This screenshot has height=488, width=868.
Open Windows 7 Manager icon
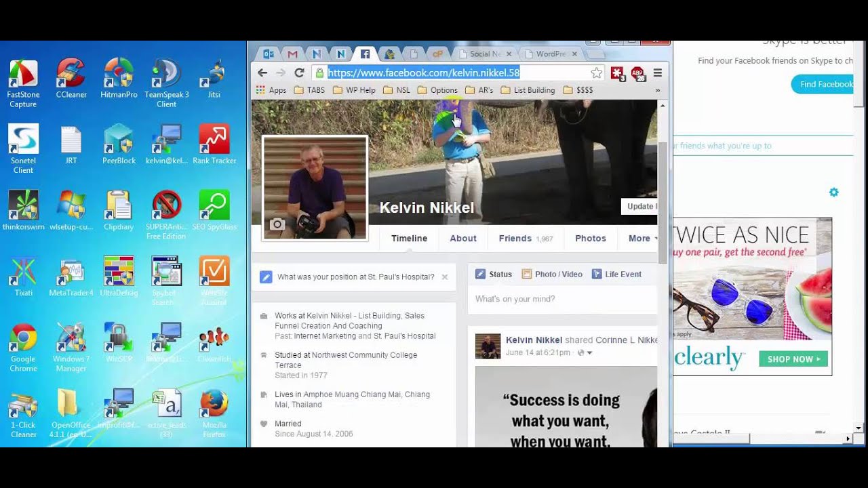(71, 348)
